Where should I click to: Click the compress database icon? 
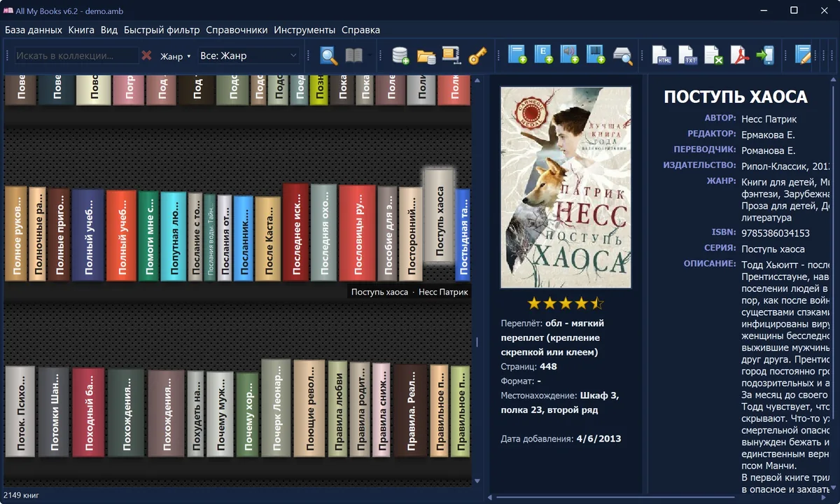click(x=450, y=55)
